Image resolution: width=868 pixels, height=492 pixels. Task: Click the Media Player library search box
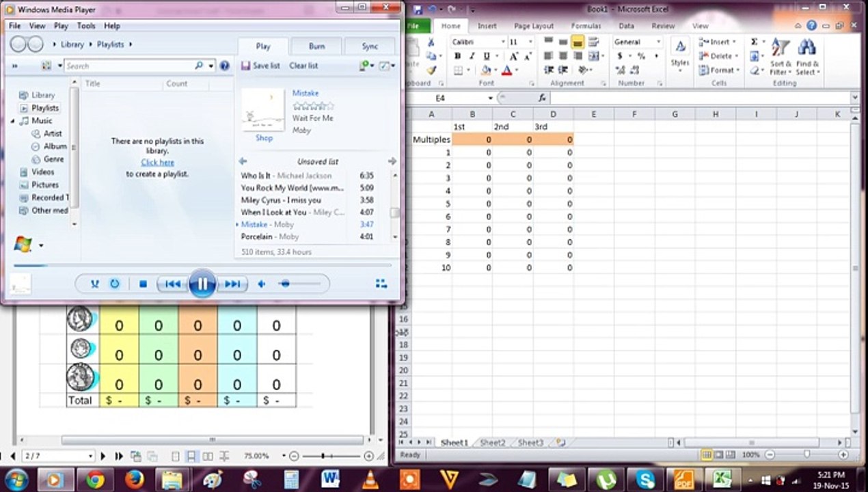[x=129, y=66]
